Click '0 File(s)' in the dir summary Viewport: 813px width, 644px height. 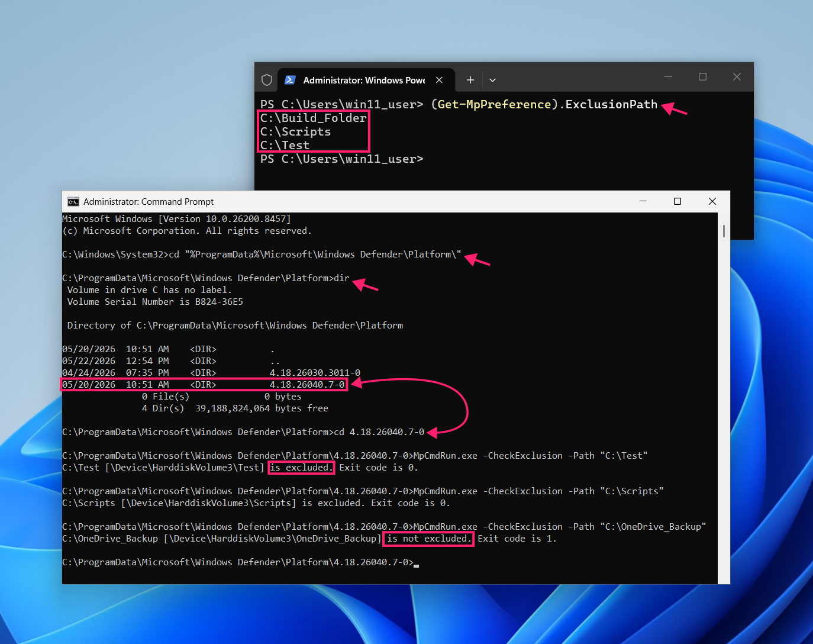tap(166, 397)
